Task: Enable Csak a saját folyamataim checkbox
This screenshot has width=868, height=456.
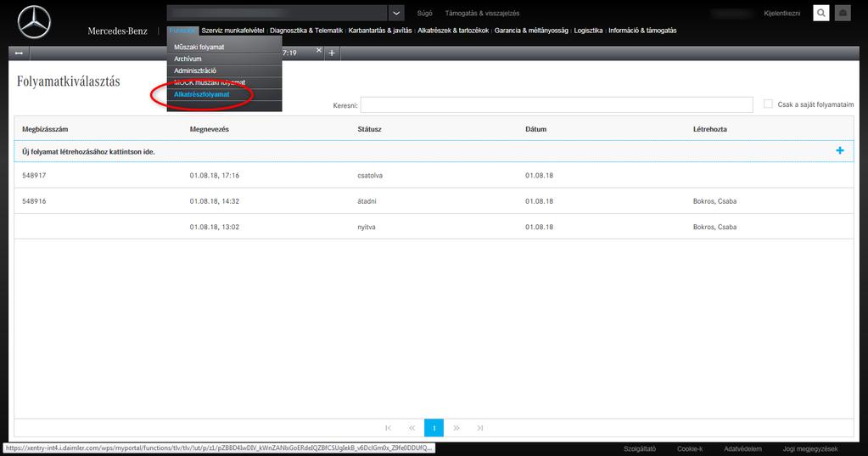Action: [x=768, y=104]
